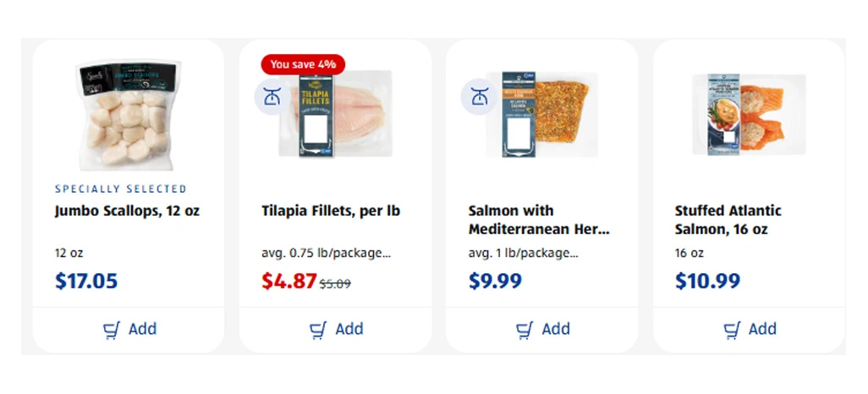Image resolution: width=868 pixels, height=394 pixels.
Task: Click the weight scale icon on Mediterranean Salmon
Action: [478, 96]
